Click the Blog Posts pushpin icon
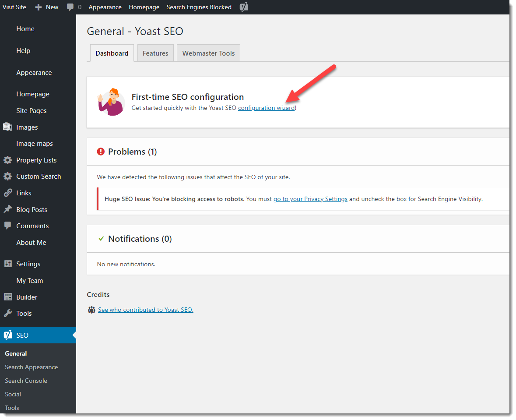This screenshot has width=516, height=420. click(x=7, y=209)
